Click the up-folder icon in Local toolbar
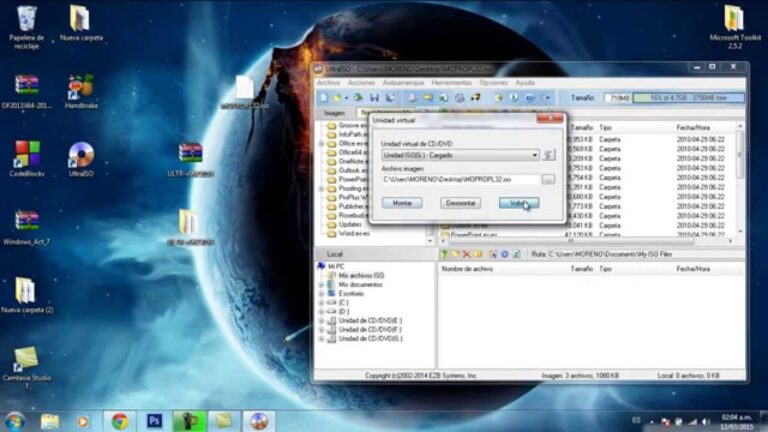This screenshot has height=432, width=768. [x=445, y=254]
